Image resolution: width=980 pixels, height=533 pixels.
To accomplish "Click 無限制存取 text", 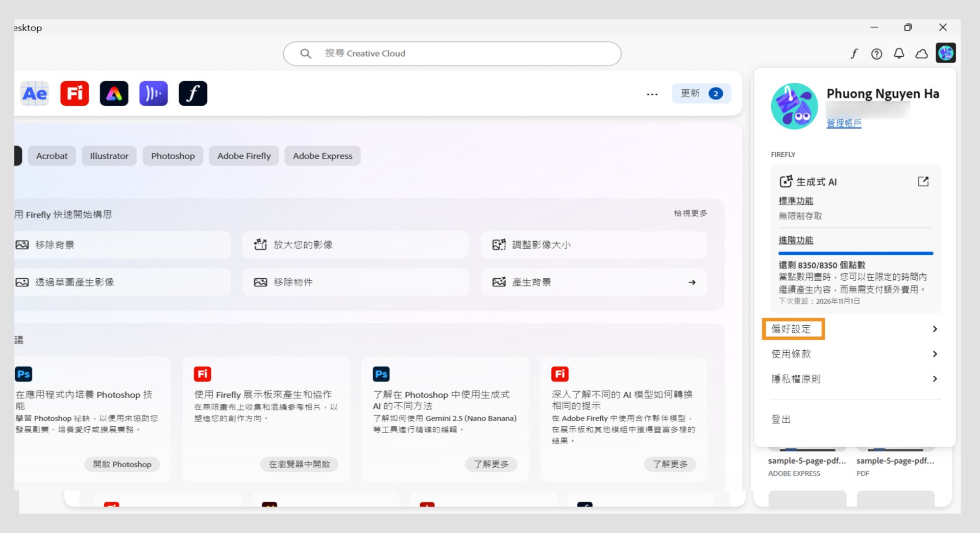I will [x=800, y=215].
